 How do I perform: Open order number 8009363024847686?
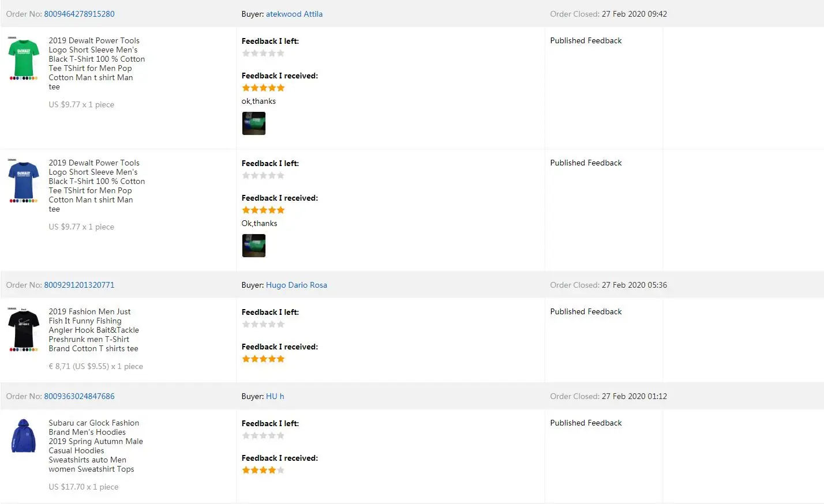79,396
